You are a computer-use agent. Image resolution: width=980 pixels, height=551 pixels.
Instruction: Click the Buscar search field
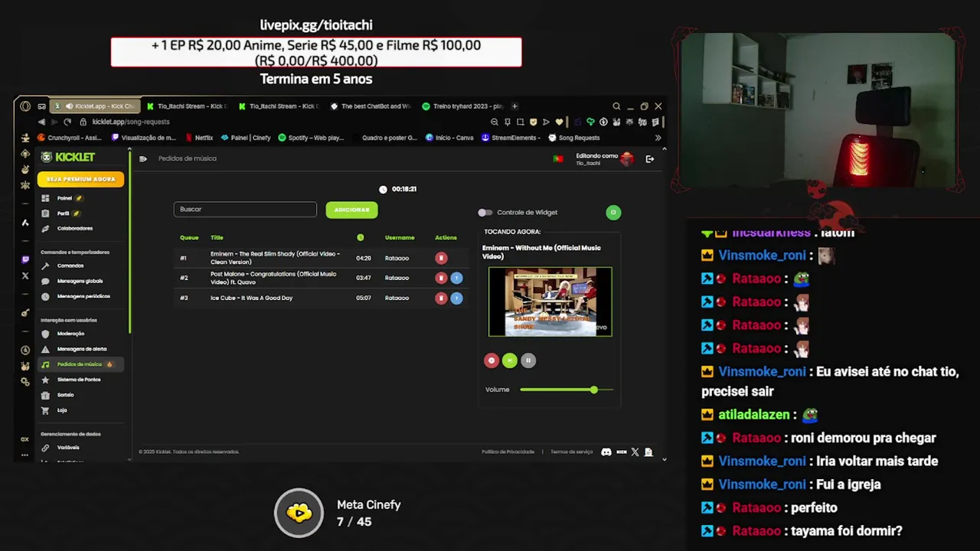245,209
